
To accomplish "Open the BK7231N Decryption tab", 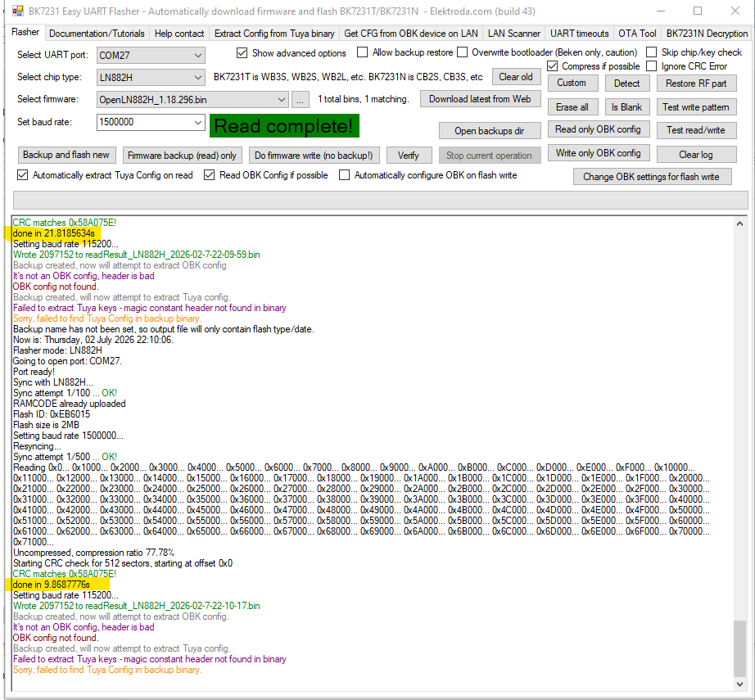I will pos(707,34).
